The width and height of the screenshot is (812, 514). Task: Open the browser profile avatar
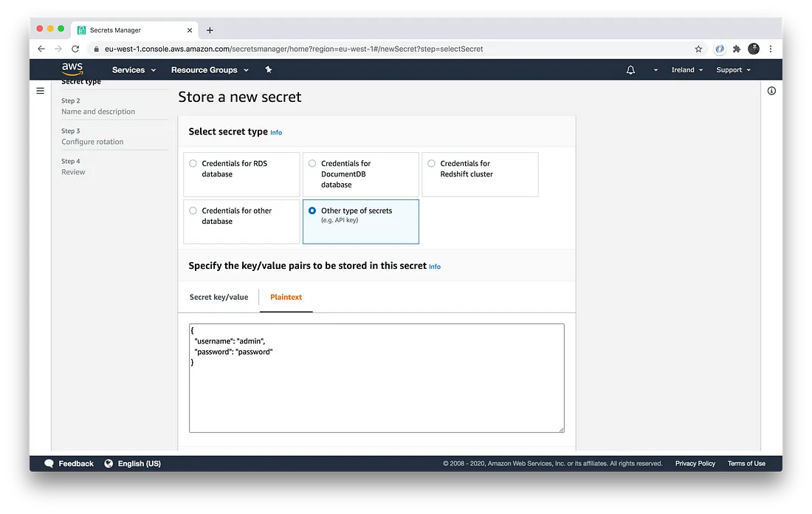point(754,49)
